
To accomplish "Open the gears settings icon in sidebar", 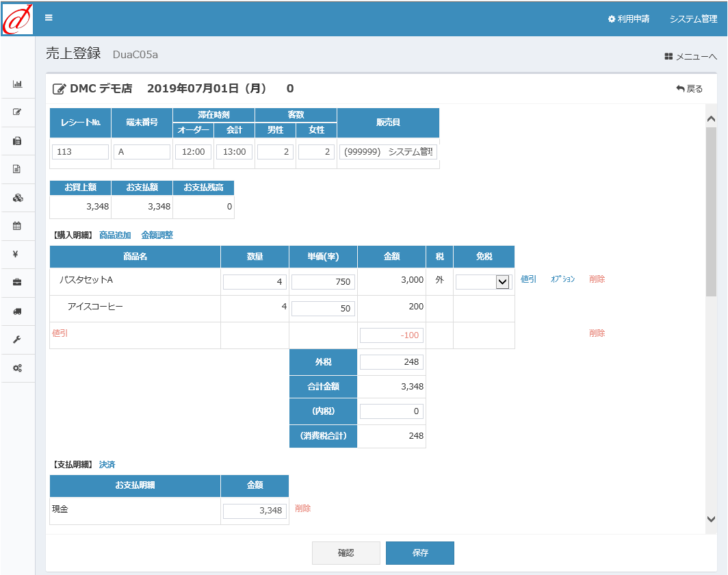I will coord(17,368).
